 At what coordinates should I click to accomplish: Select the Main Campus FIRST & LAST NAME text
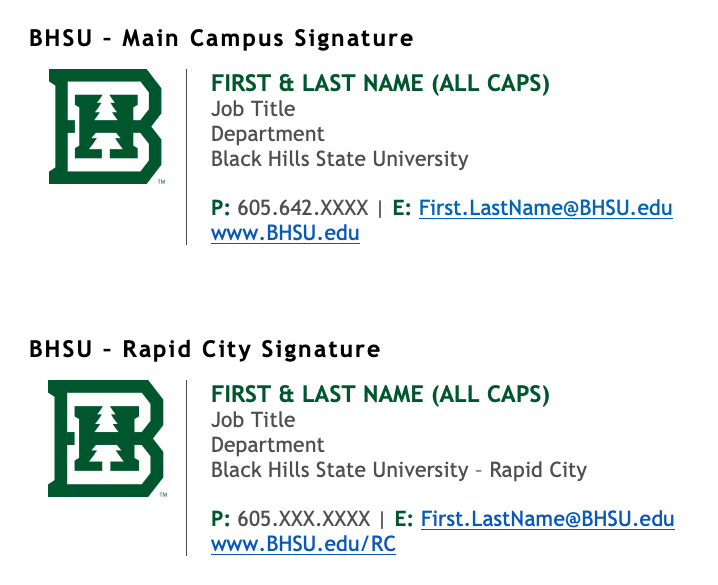(x=380, y=83)
